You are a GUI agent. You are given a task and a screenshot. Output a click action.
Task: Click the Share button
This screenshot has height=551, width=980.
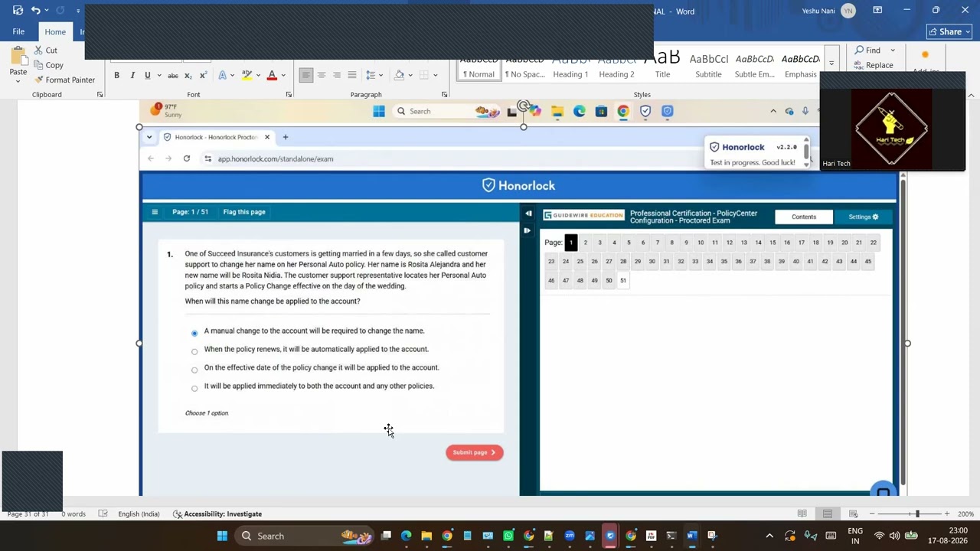click(949, 31)
